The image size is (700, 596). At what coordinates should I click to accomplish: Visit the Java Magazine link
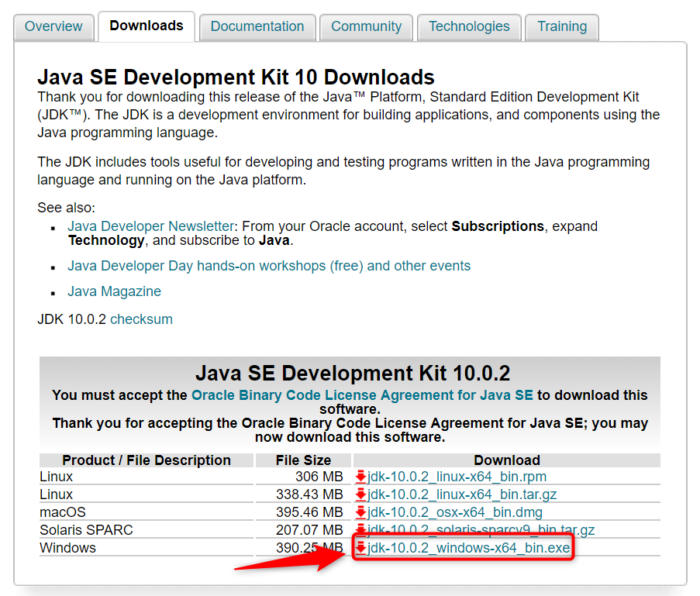(114, 292)
